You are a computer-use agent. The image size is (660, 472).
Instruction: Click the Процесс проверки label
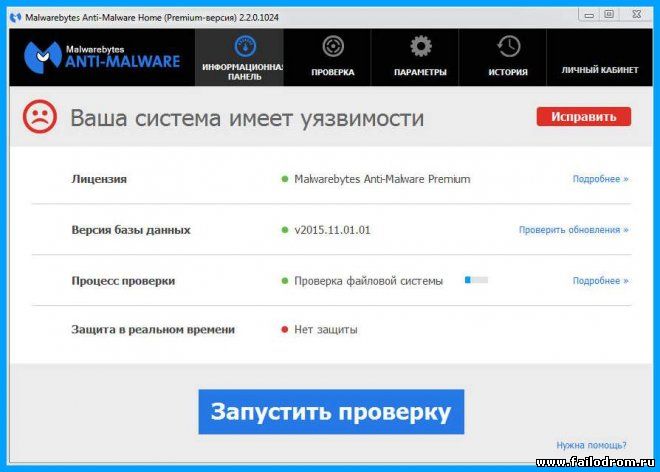point(123,281)
